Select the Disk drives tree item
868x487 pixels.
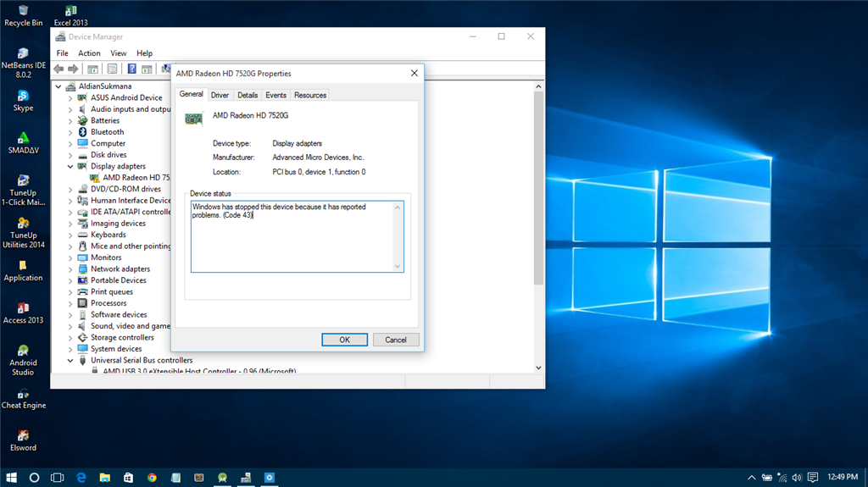(x=108, y=155)
